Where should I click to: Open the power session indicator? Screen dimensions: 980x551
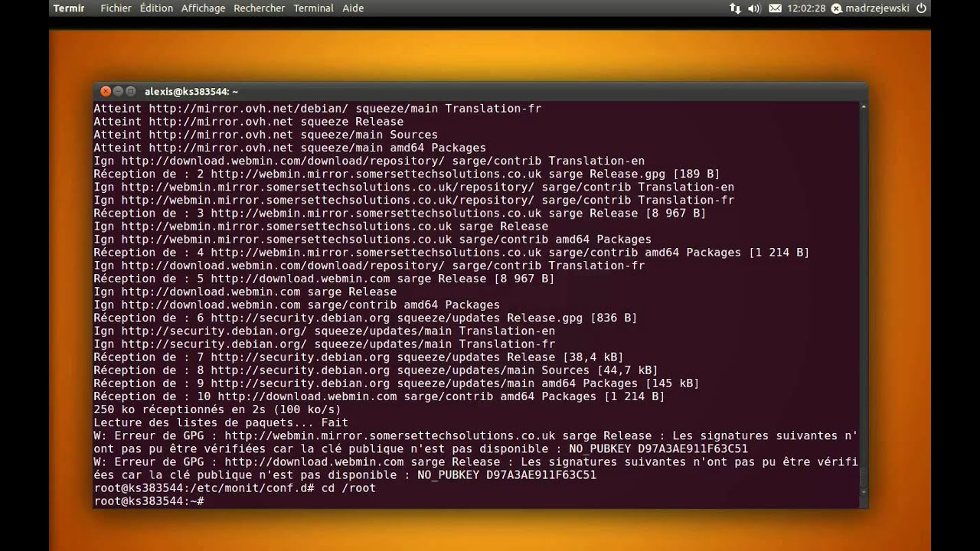point(921,8)
